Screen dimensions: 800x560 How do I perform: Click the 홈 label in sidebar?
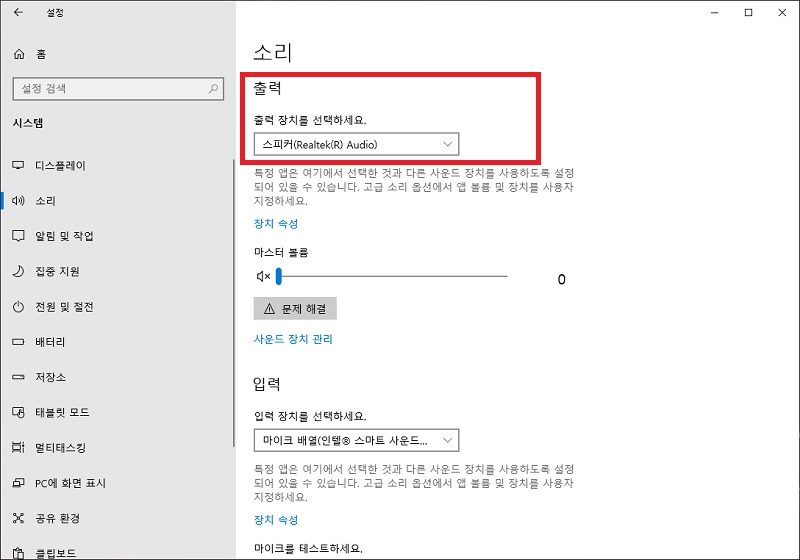(41, 54)
